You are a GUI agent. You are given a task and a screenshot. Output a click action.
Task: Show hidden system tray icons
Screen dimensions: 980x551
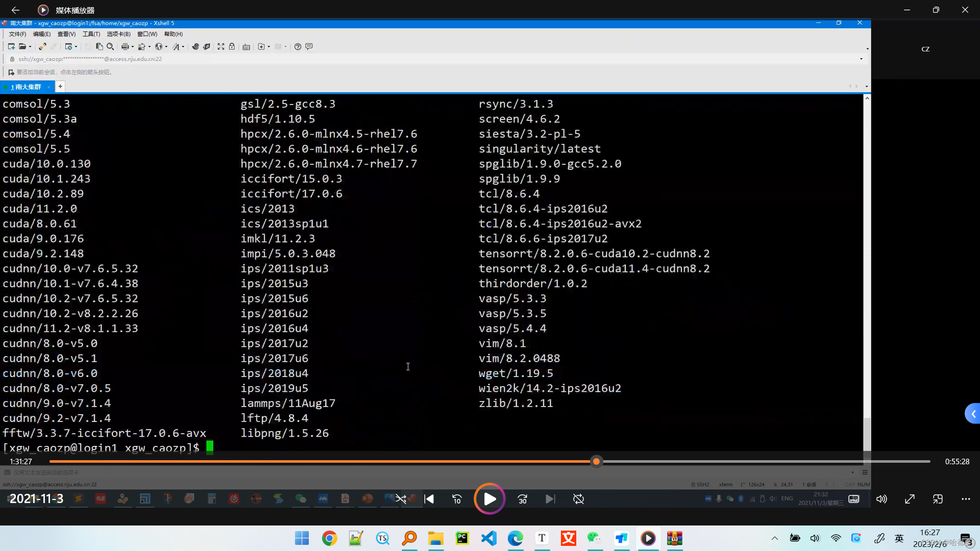pos(774,538)
